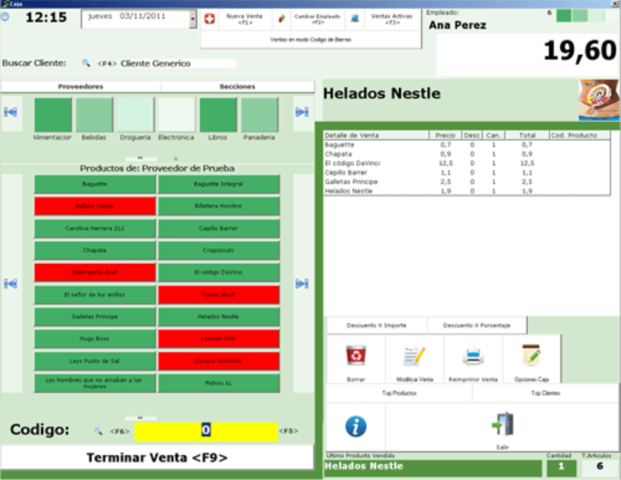Click red Detergente Ariel product button
The height and width of the screenshot is (480, 621).
tap(95, 272)
